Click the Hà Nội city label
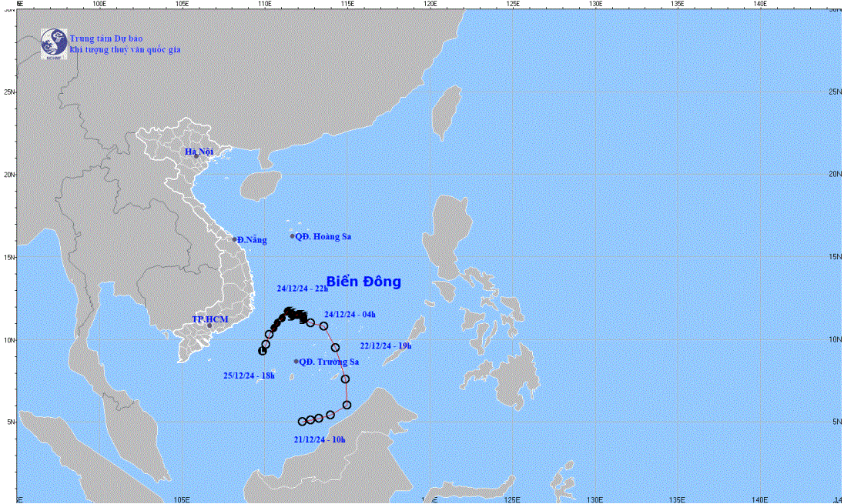This screenshot has height=504, width=844. coord(199,152)
